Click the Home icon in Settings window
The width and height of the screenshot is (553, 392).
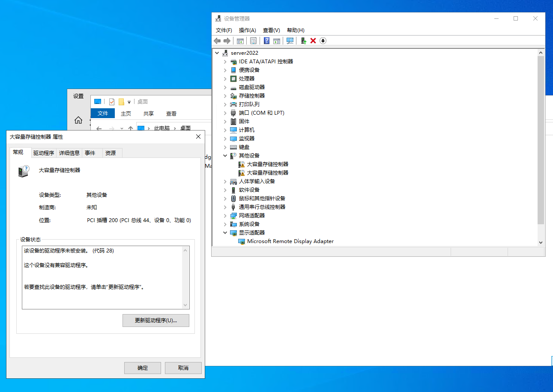(78, 120)
